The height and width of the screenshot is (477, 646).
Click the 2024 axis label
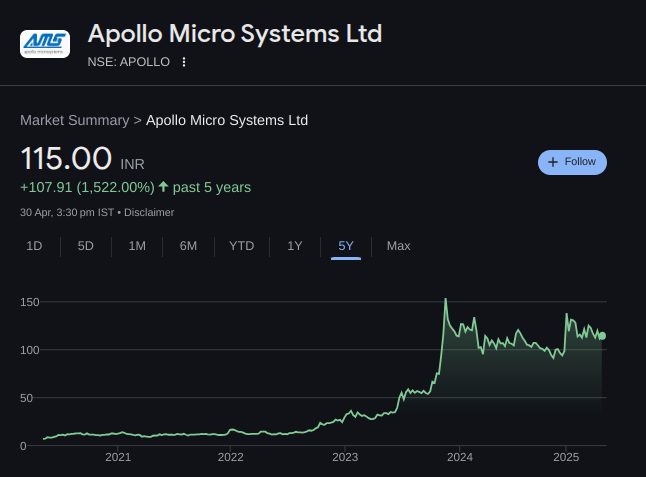(460, 457)
